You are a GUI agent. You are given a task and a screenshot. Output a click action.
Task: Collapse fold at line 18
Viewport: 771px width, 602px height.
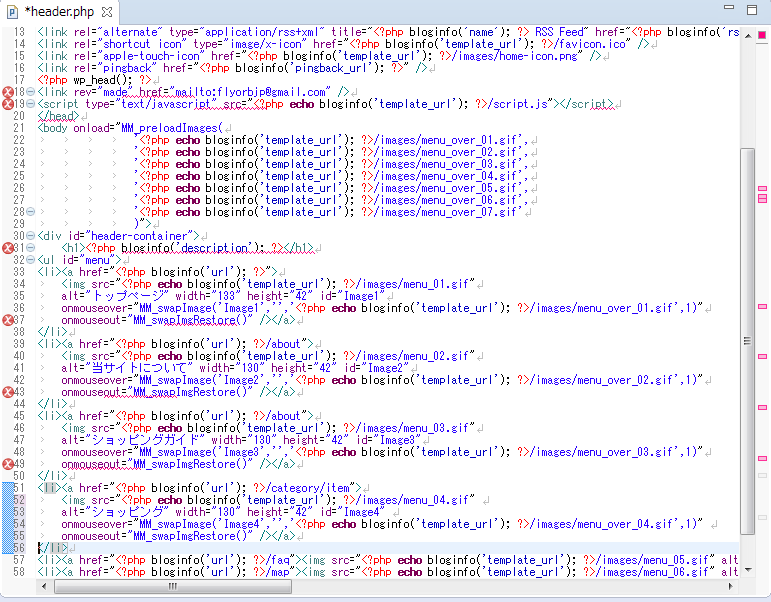coord(30,92)
